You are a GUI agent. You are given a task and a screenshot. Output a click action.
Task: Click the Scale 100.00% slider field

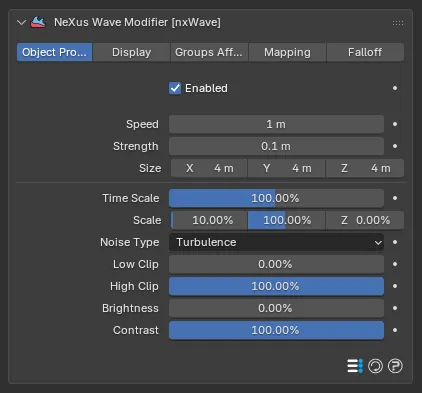point(286,220)
